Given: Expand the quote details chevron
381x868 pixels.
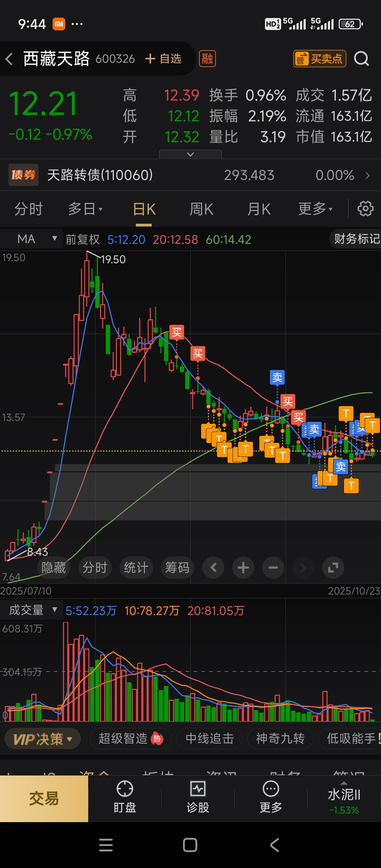Looking at the screenshot, I should pyautogui.click(x=190, y=154).
